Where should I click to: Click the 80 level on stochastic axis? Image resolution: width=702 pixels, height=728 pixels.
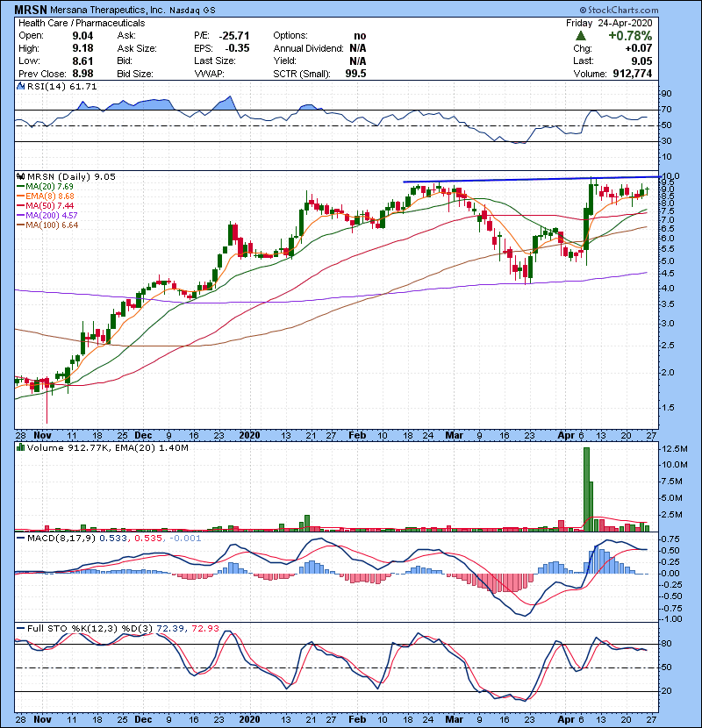[667, 644]
